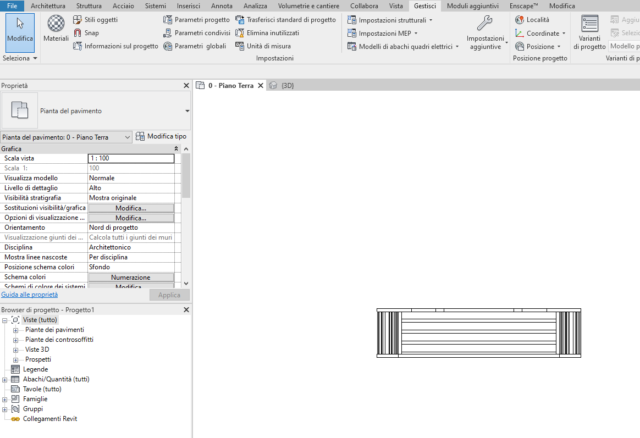640x438 pixels.
Task: Click the Modifica tipo button
Action: 161,136
